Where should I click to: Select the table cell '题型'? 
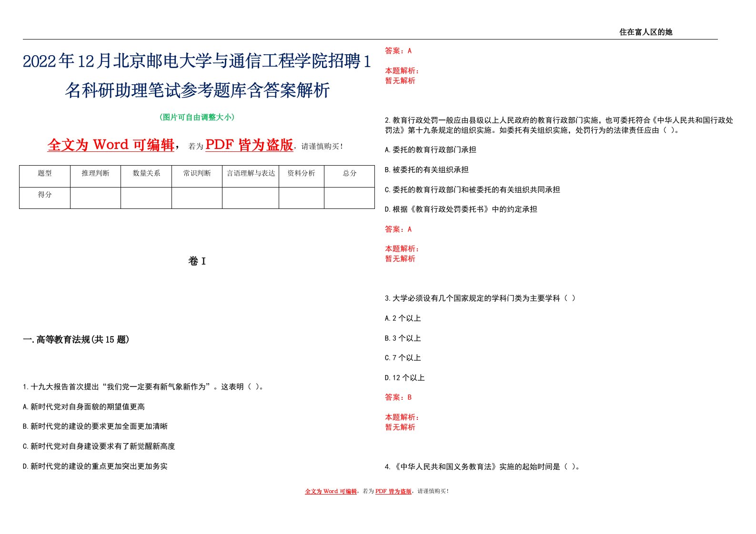45,176
